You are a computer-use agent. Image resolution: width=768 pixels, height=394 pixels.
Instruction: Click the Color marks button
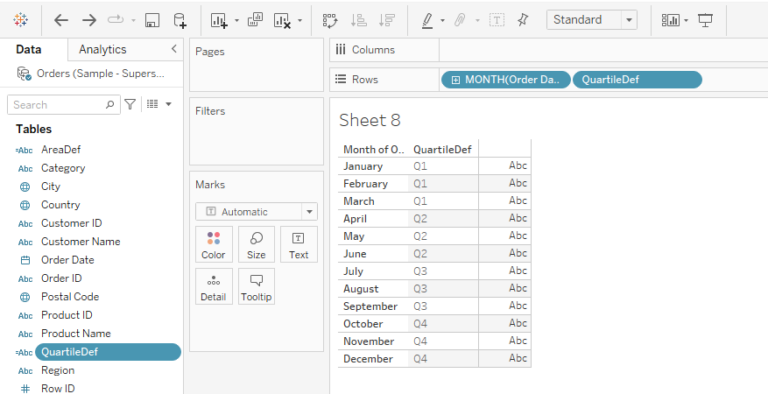click(213, 245)
